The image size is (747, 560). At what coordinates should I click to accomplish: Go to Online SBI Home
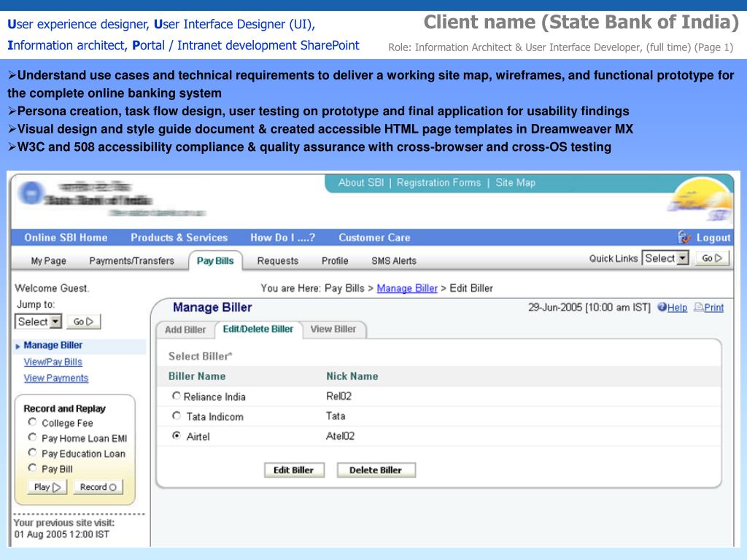click(66, 238)
